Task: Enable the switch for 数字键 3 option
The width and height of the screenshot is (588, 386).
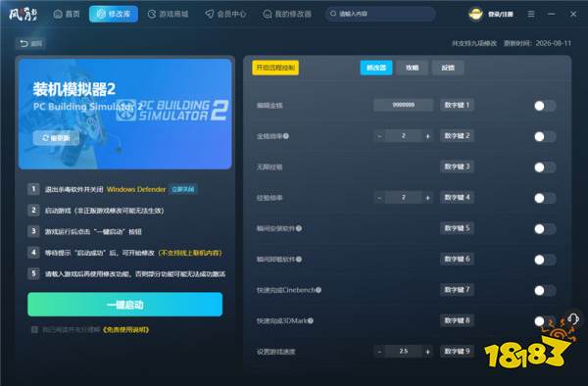Action: point(545,168)
